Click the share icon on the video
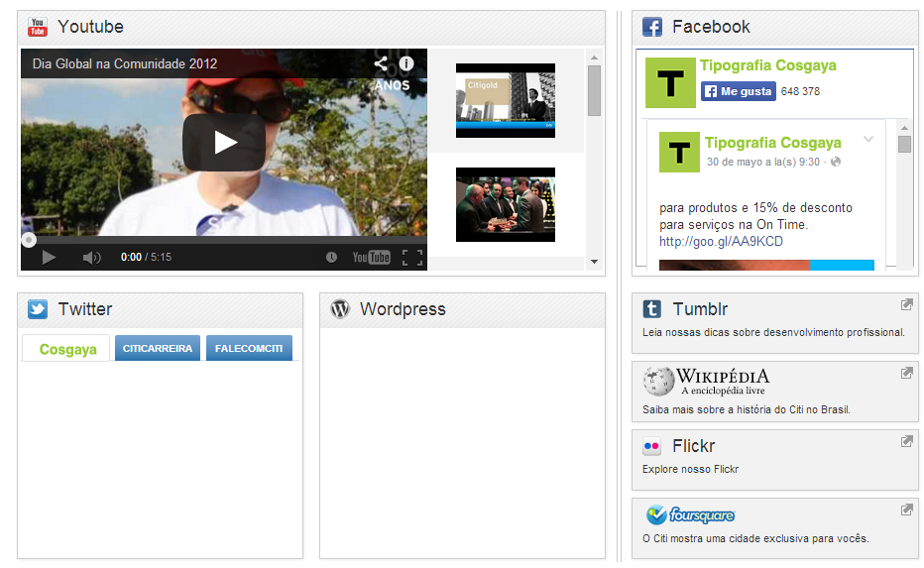 click(381, 63)
